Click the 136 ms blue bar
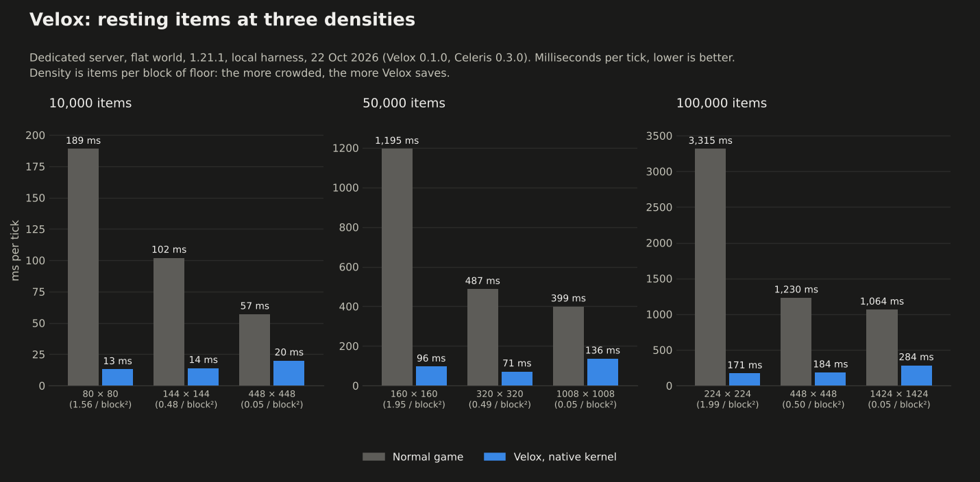 [x=602, y=372]
